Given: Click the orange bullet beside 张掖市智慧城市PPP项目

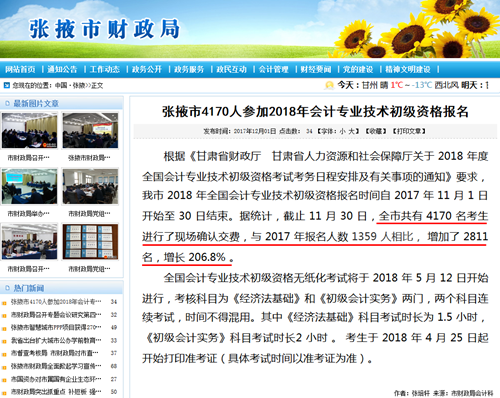Looking at the screenshot, I should point(4,328).
